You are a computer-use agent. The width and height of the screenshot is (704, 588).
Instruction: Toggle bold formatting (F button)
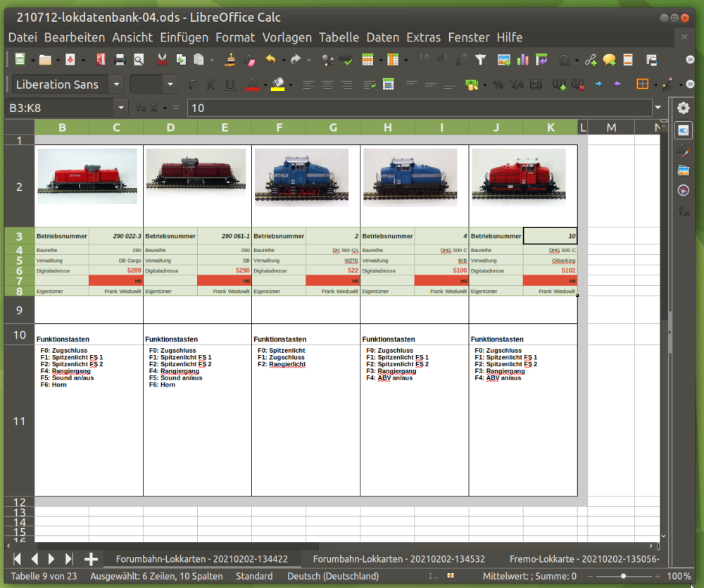pos(192,85)
